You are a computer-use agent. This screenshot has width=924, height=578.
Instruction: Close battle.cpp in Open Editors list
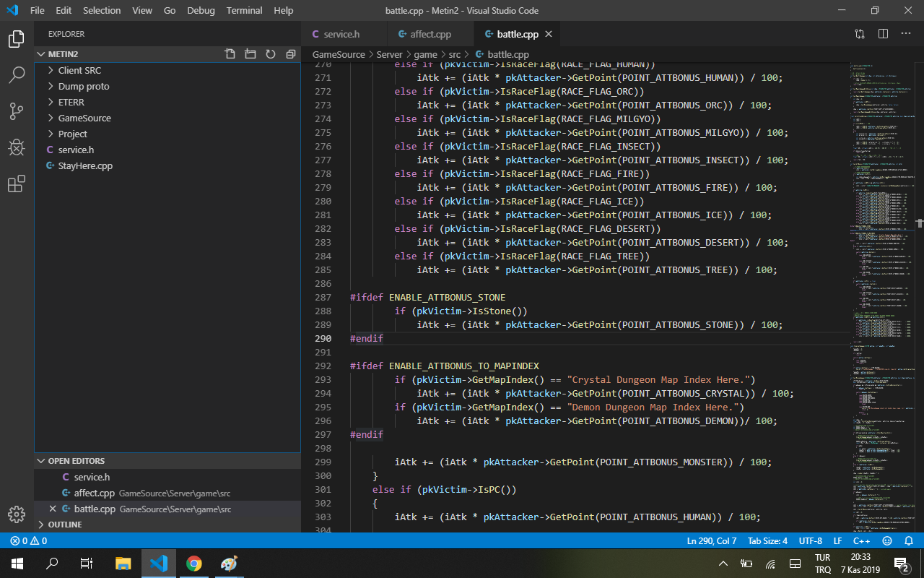(x=52, y=509)
